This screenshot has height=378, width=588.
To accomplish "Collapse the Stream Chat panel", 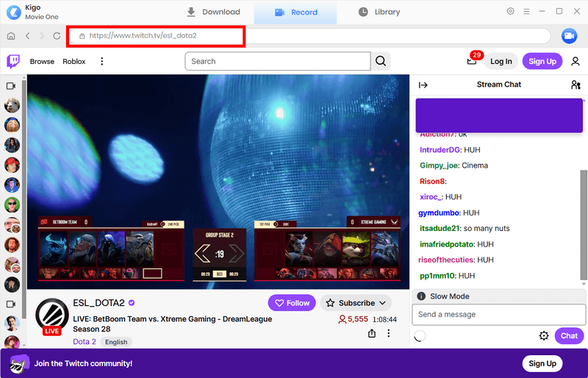I will (x=423, y=85).
